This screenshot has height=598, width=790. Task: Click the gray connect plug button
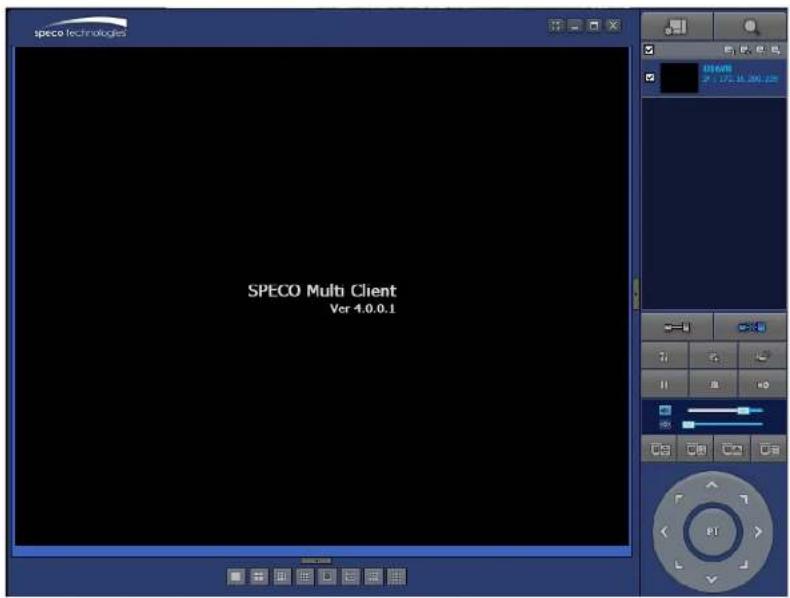pyautogui.click(x=677, y=328)
